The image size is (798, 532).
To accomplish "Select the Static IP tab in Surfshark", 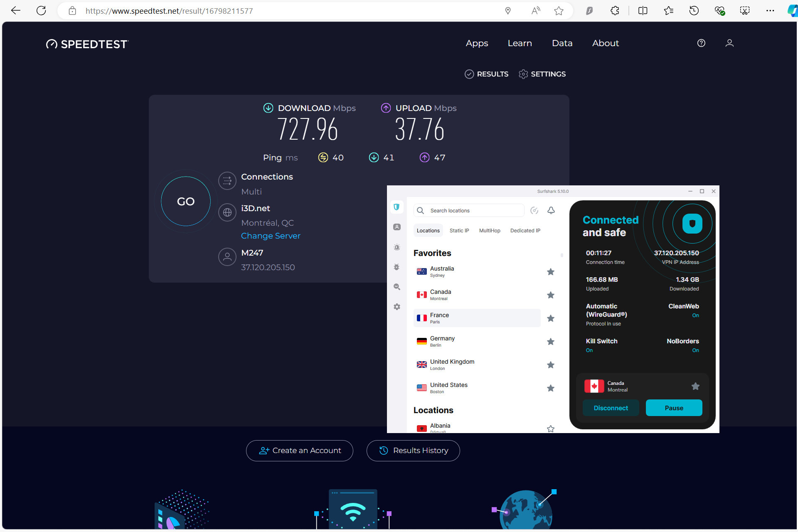I will [x=460, y=230].
